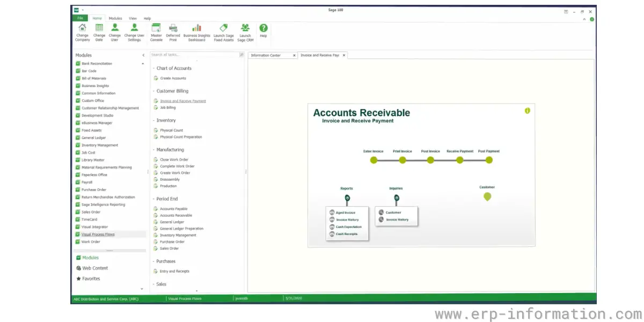Launch Sage CRM
Image resolution: width=644 pixels, height=322 pixels.
[245, 32]
